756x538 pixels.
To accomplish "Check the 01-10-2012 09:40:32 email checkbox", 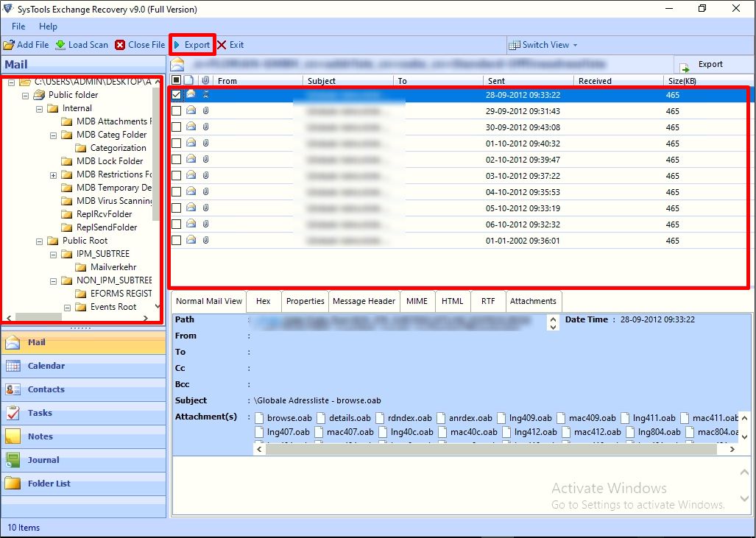I will [177, 144].
